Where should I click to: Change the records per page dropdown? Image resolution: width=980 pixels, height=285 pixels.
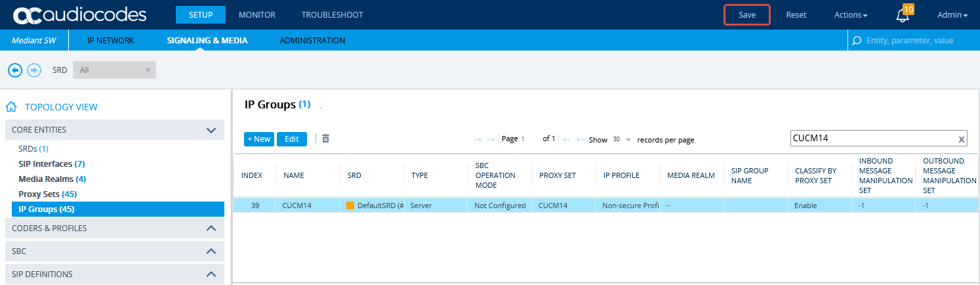[x=622, y=139]
